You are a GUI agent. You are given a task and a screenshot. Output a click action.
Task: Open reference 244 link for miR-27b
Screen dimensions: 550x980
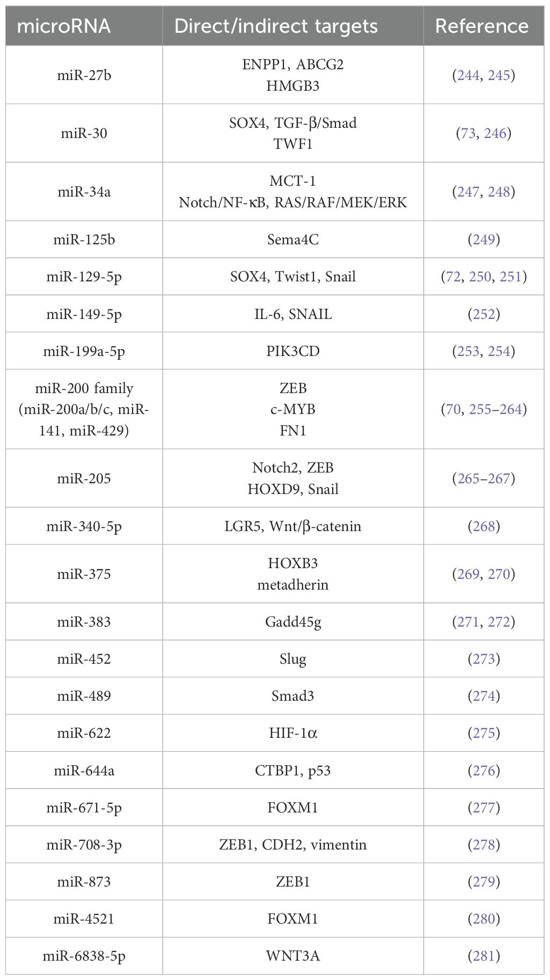[468, 75]
